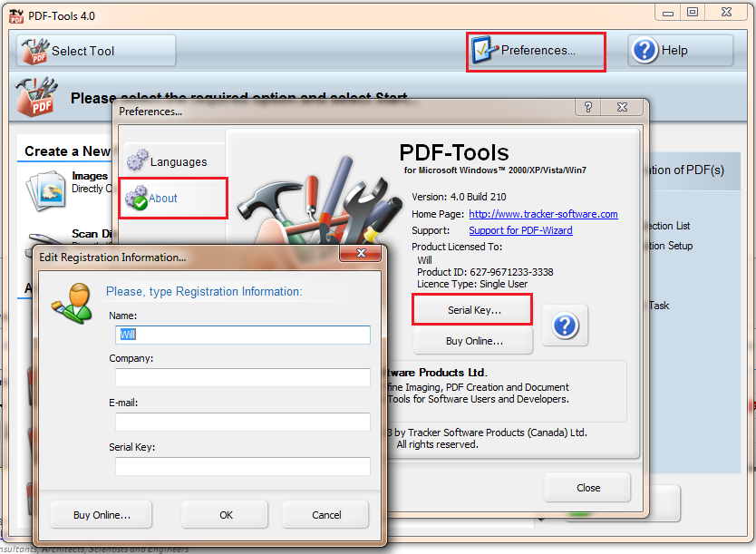This screenshot has width=756, height=554.
Task: Click the Serial Key input field
Action: coord(243,466)
